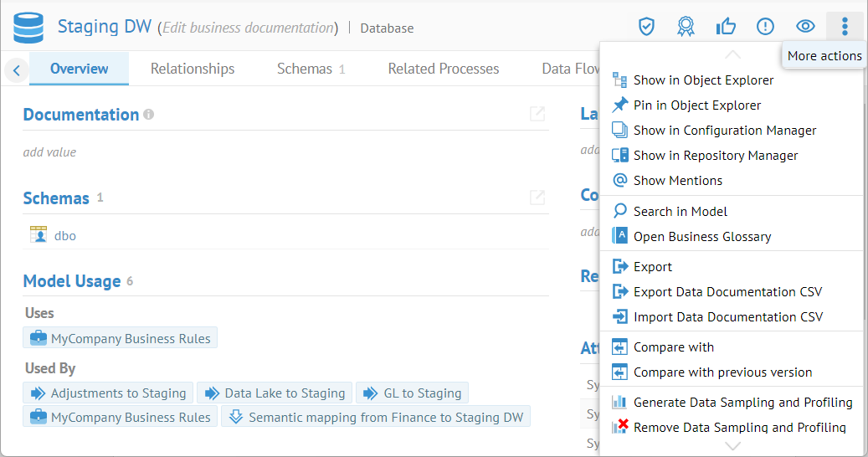Select Show in Object Explorer
Viewport: 868px width, 457px height.
pyautogui.click(x=703, y=80)
